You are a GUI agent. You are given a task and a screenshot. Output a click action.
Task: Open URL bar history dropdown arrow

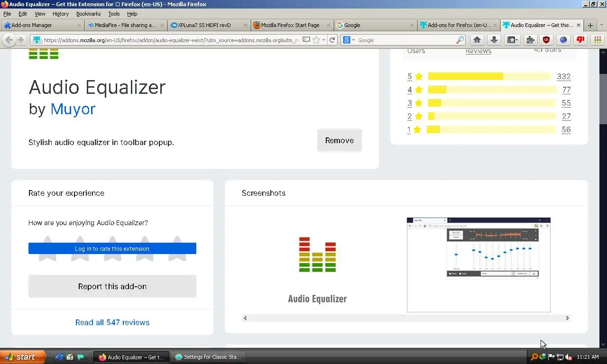[323, 40]
